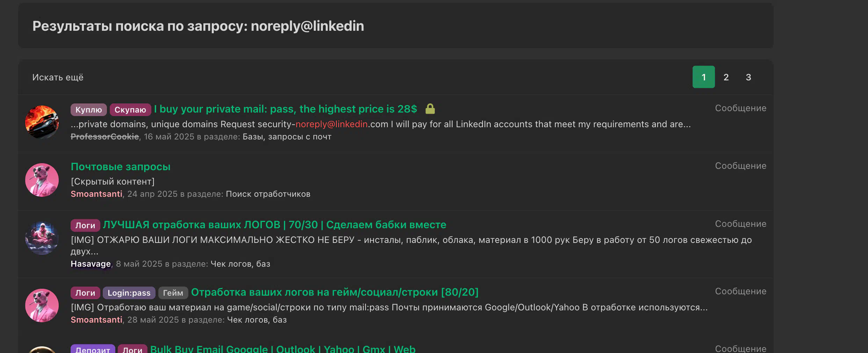
Task: Click the '[Скрытый контент]' text
Action: (x=113, y=182)
